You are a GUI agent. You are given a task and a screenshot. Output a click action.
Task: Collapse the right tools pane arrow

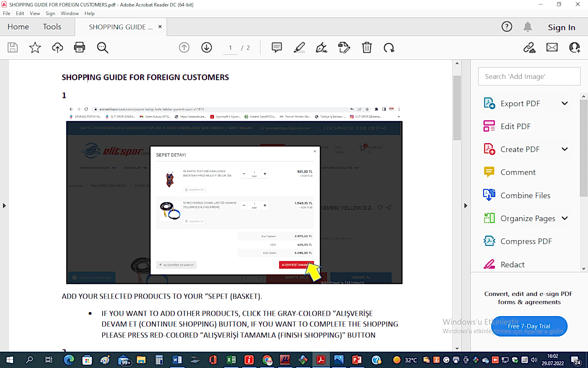click(x=465, y=206)
